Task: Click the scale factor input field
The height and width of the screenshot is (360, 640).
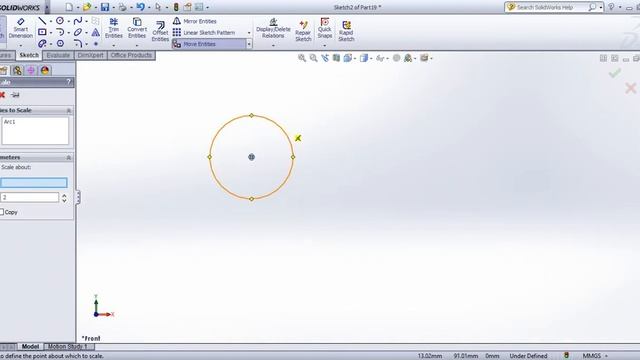Action: click(29, 198)
